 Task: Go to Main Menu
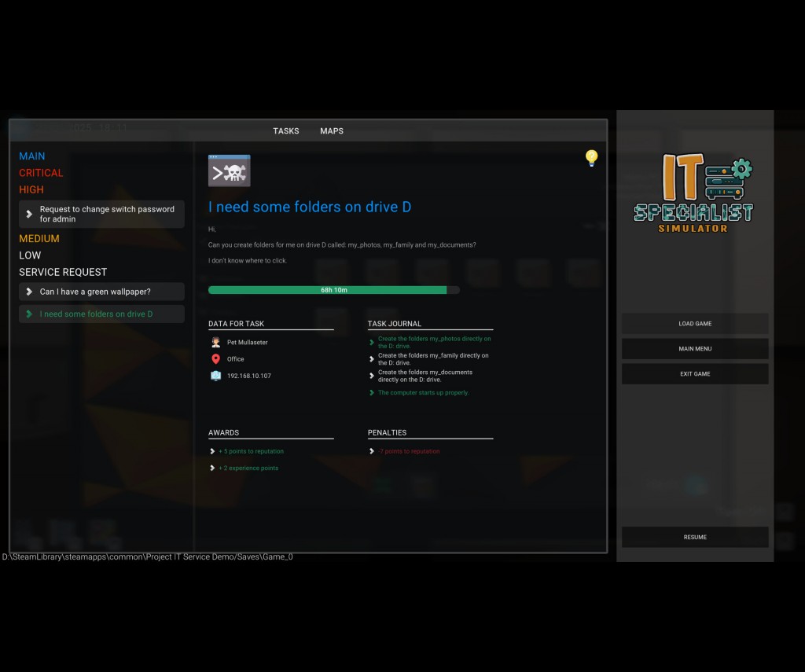pos(695,349)
